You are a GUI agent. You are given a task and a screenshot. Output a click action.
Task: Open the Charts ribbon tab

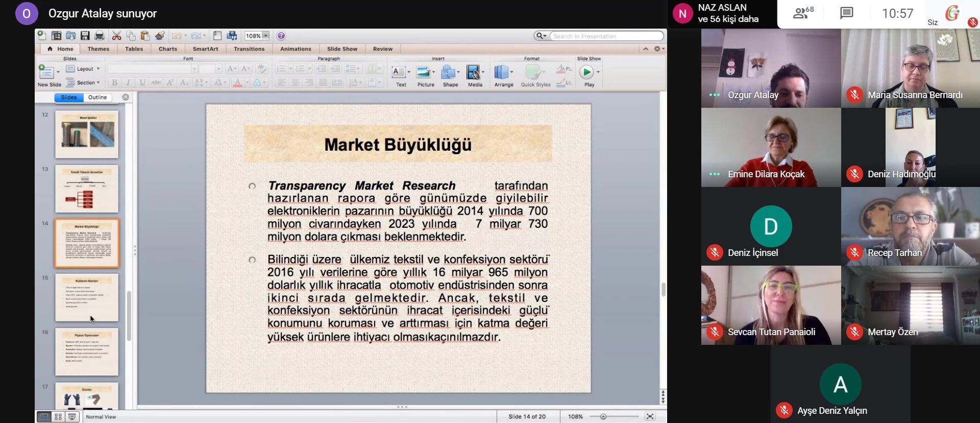click(x=168, y=49)
